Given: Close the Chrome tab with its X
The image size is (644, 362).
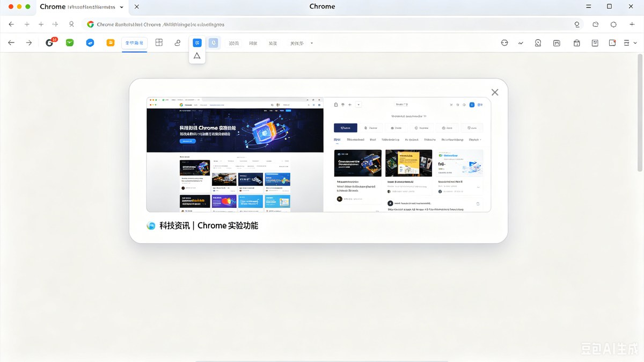Looking at the screenshot, I should [x=136, y=7].
